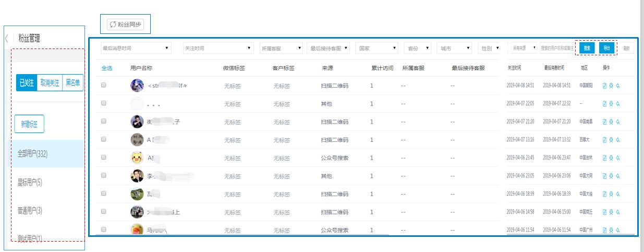Click the last action icon in the 中国大连 row

[617, 194]
